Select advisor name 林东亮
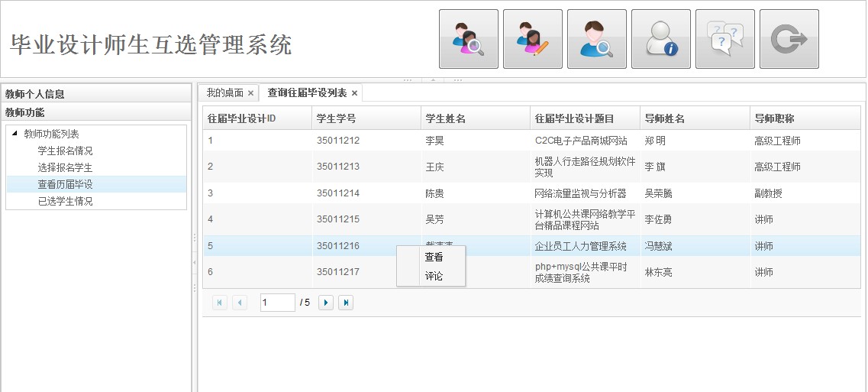Image resolution: width=868 pixels, height=392 pixels. point(659,272)
